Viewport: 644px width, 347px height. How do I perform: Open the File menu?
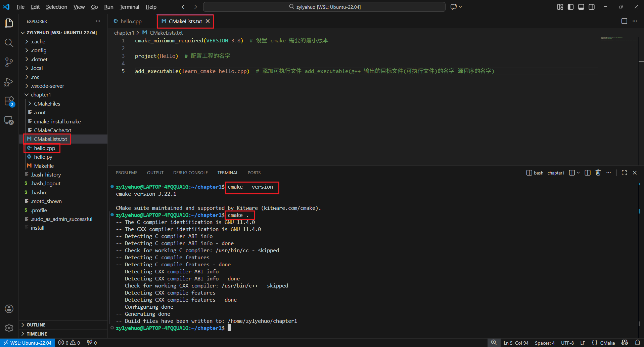20,7
